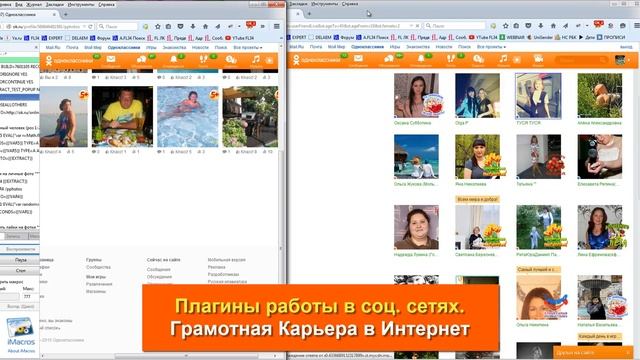Open Надежда Ломака profile photo
The height and width of the screenshot is (360, 640).
click(x=416, y=227)
